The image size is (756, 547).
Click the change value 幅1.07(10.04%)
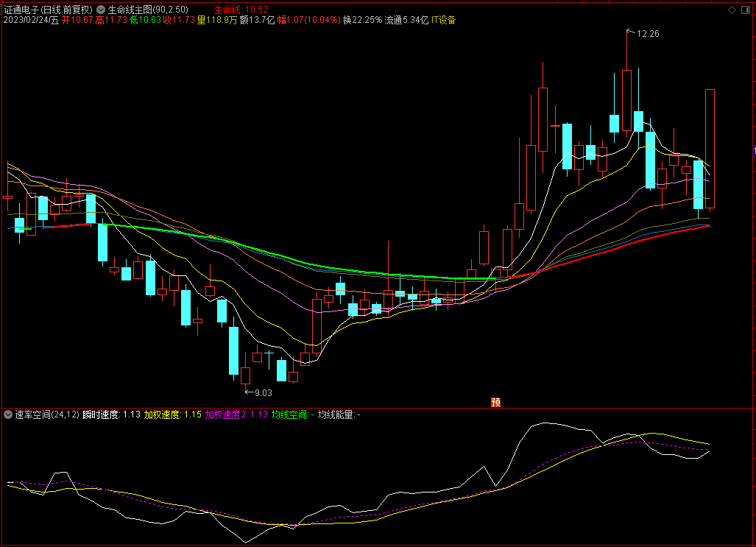308,21
